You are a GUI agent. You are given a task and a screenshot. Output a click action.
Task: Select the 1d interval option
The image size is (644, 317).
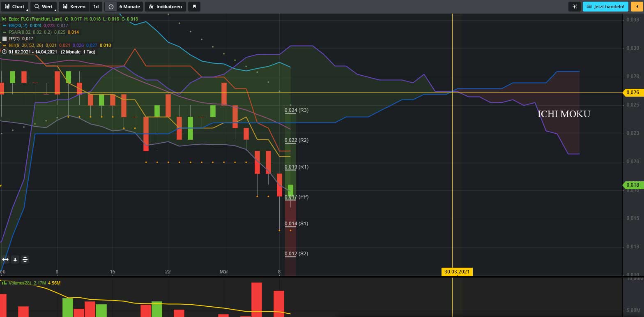(96, 7)
